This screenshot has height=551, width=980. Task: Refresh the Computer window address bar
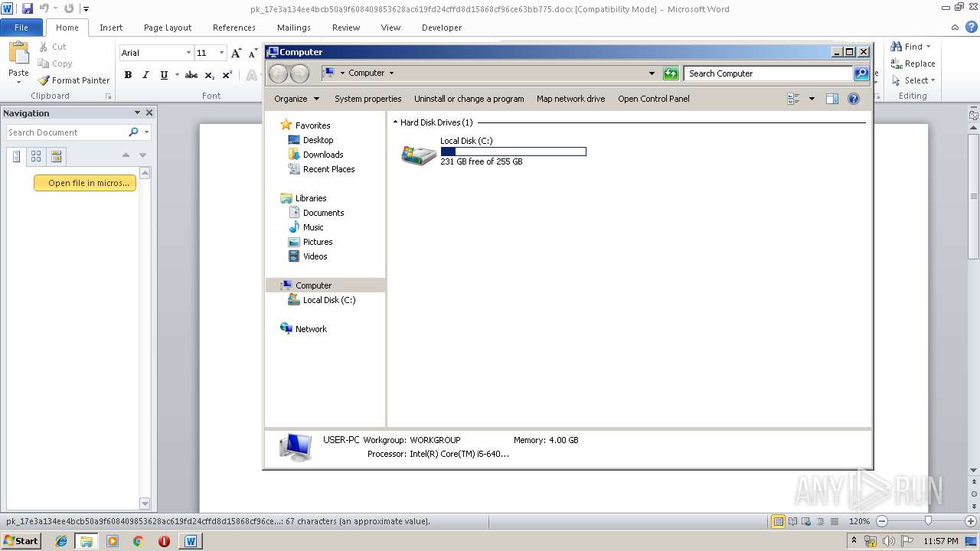[x=671, y=73]
